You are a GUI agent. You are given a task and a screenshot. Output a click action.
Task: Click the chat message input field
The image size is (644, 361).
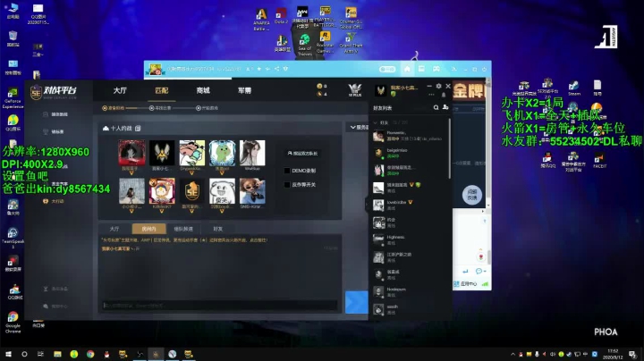(220, 306)
